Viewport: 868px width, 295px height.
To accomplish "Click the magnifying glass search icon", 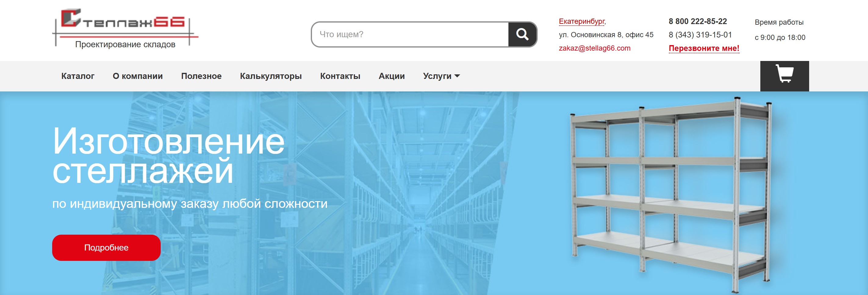I will point(522,34).
